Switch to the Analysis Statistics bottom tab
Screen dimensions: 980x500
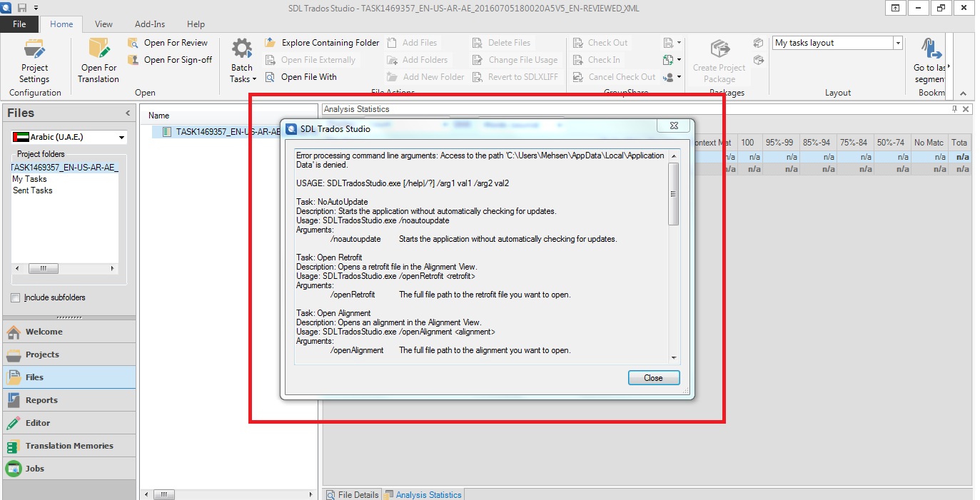click(424, 494)
